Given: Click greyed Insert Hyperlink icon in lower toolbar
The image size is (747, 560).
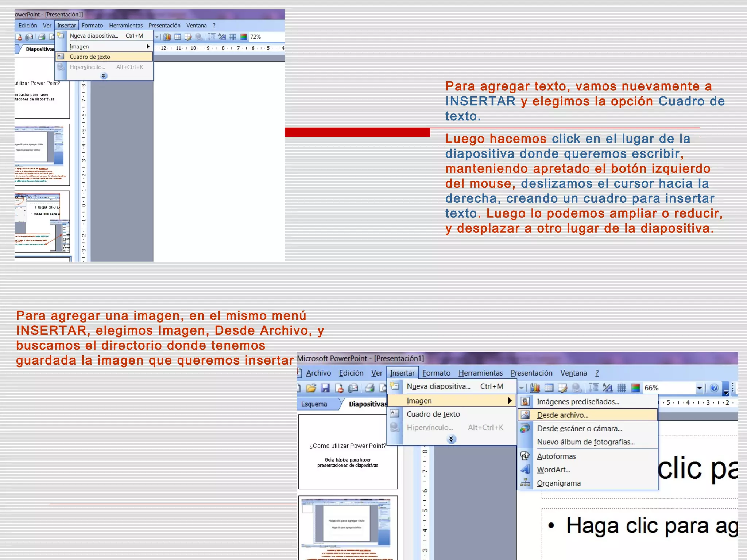Looking at the screenshot, I should pos(577,388).
